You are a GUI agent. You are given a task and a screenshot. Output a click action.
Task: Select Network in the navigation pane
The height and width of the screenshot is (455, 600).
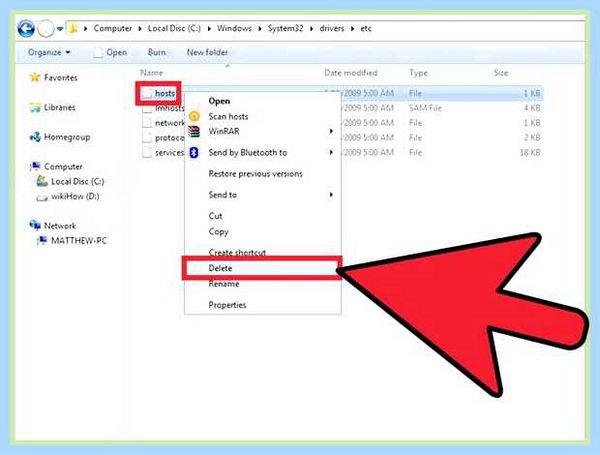(60, 226)
